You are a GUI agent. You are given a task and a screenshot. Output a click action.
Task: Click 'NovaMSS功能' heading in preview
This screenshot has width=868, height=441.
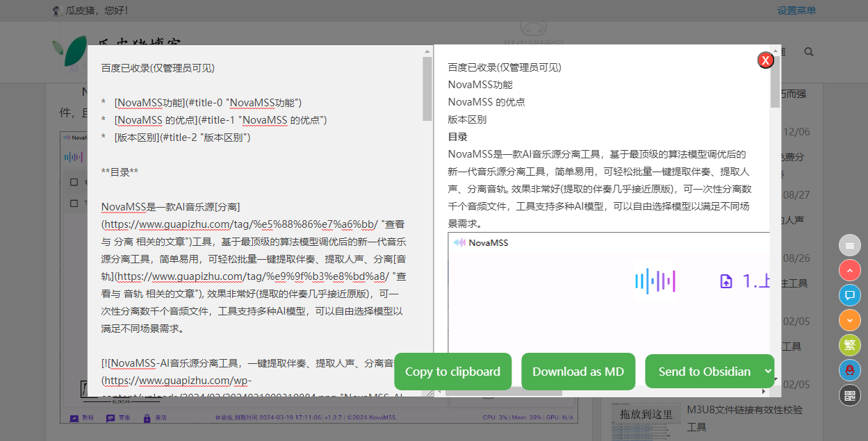point(480,85)
